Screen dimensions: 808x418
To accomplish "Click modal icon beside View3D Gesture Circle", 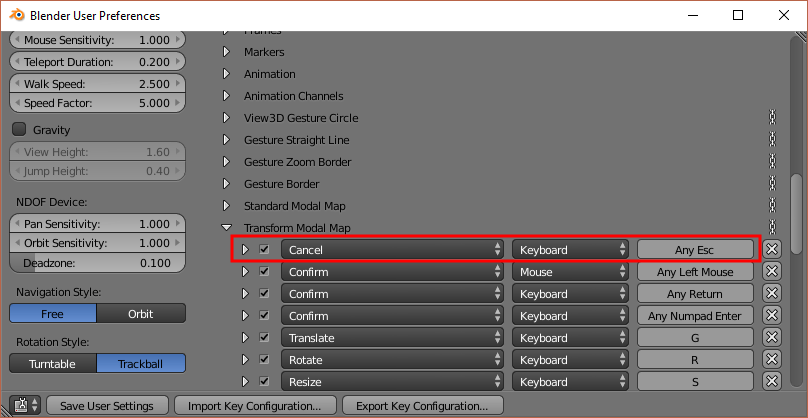I will [x=772, y=118].
